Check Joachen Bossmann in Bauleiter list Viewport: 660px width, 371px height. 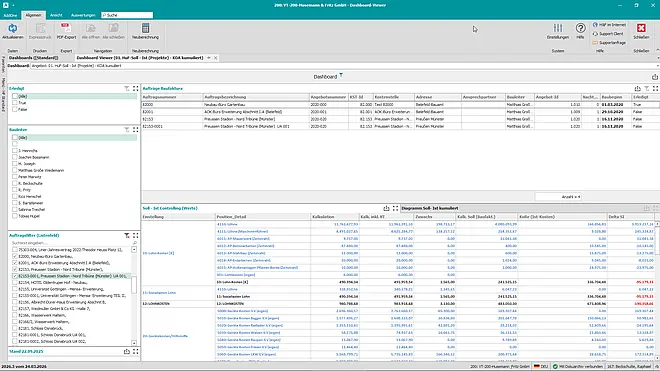coord(15,157)
